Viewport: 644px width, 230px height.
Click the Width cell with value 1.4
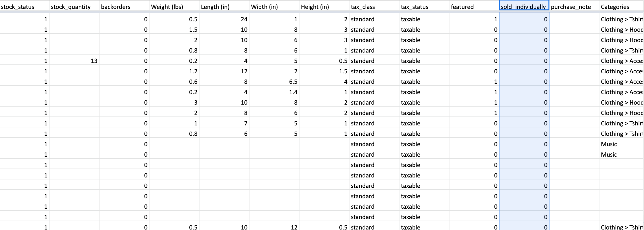pos(274,92)
